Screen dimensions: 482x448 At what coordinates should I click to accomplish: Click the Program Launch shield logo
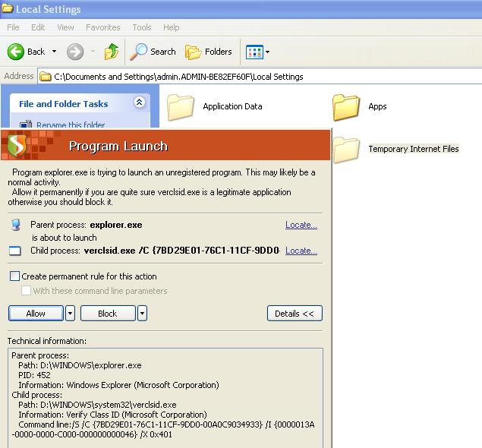[17, 145]
